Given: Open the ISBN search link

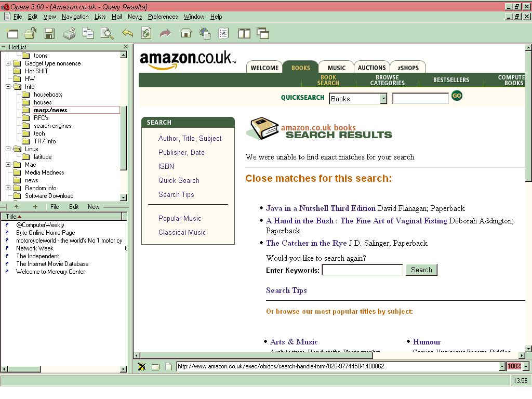Looking at the screenshot, I should pyautogui.click(x=166, y=167).
